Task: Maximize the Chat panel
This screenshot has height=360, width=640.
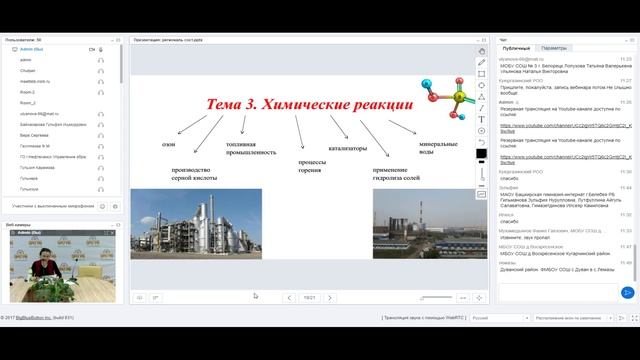Action: pyautogui.click(x=632, y=40)
